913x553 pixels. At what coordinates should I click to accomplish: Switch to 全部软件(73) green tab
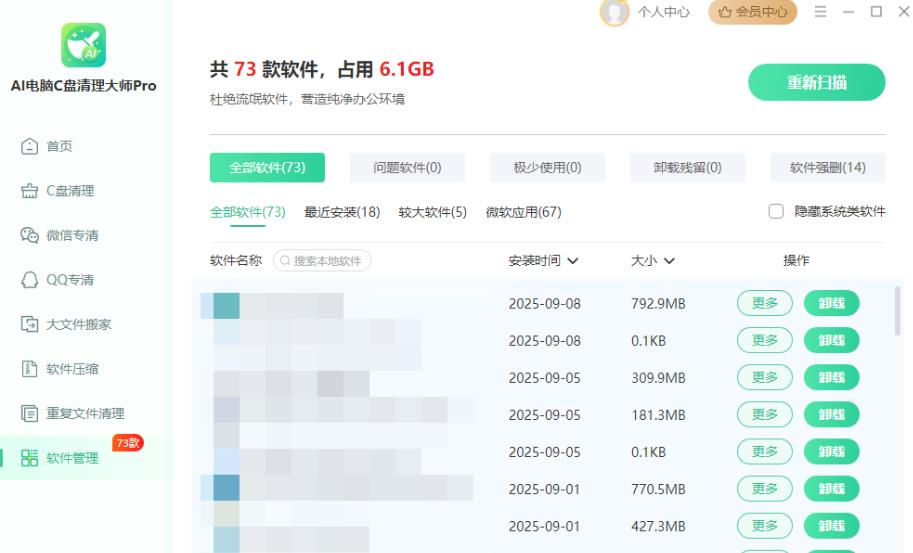267,168
